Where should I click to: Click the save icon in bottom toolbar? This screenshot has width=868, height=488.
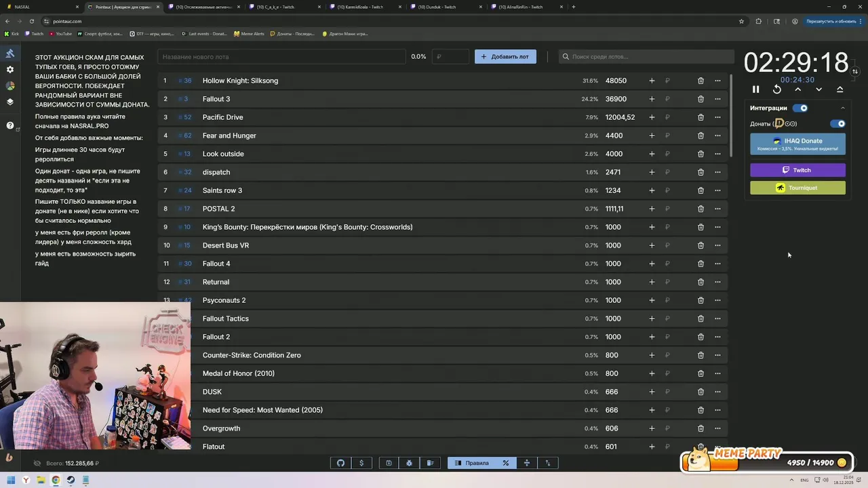389,463
